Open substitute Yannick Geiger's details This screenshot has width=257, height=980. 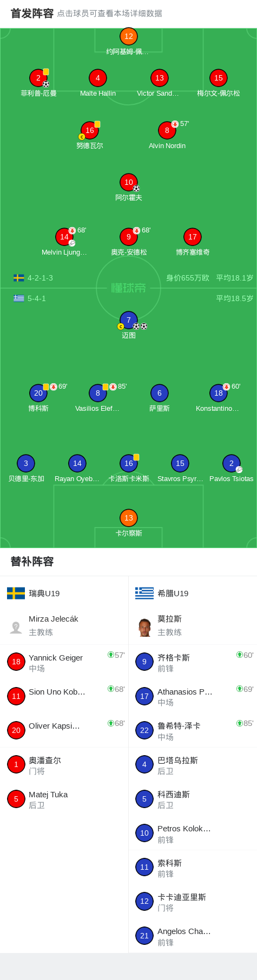click(x=64, y=662)
